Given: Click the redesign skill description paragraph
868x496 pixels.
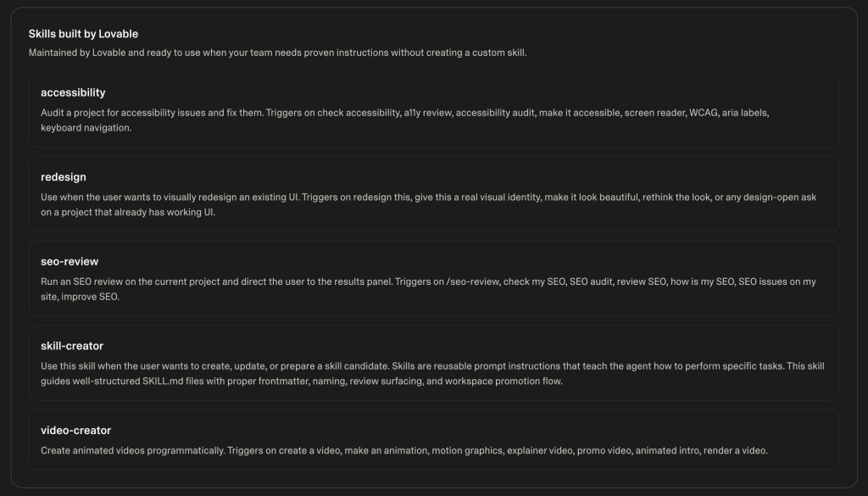Looking at the screenshot, I should coord(428,205).
